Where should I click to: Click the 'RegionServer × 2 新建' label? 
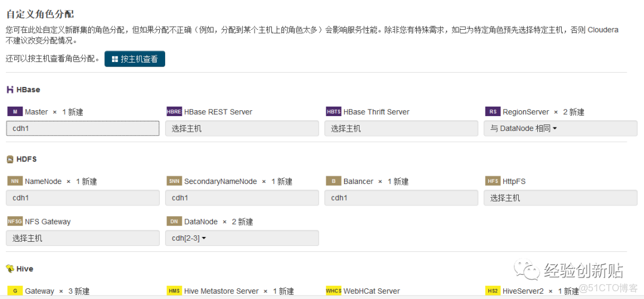click(543, 112)
